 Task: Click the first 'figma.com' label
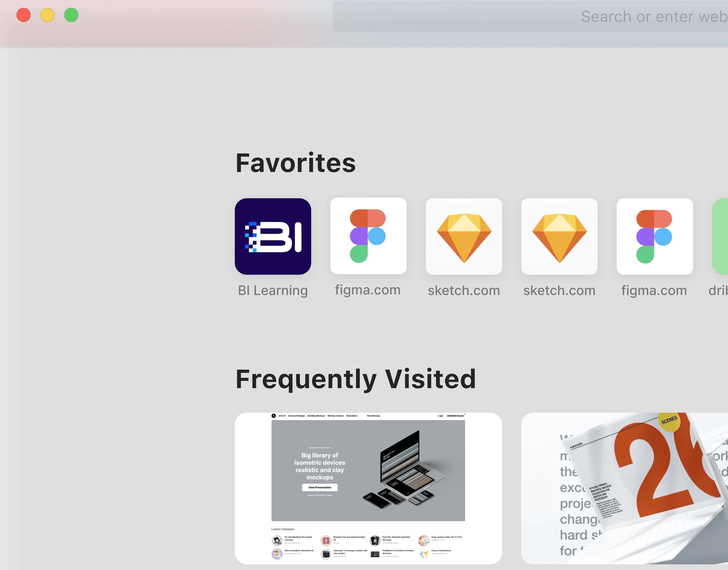[368, 290]
